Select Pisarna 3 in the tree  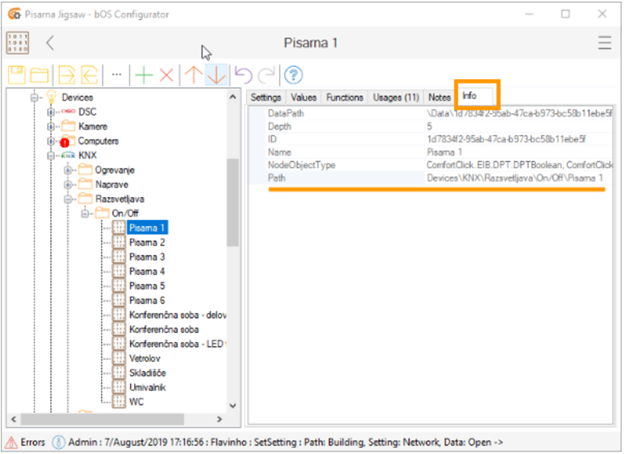147,257
